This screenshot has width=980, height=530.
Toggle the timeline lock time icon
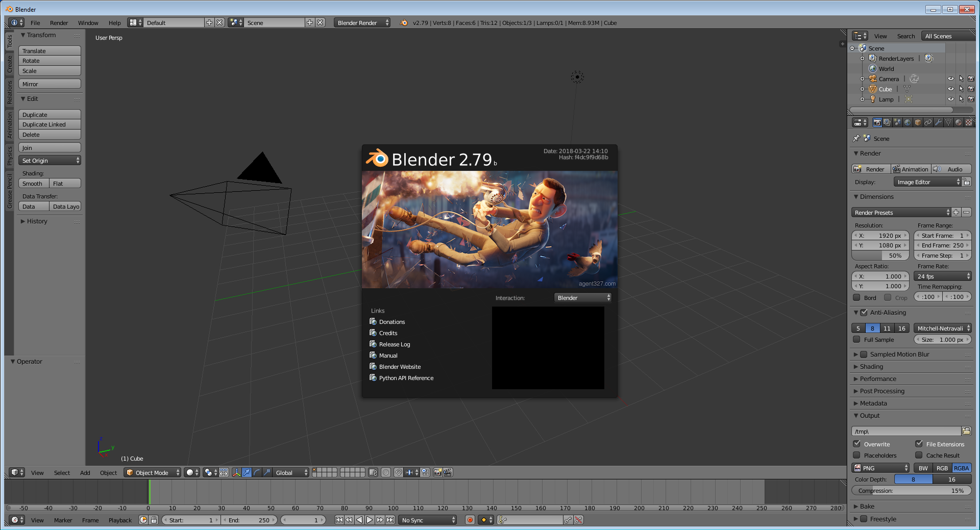[154, 520]
